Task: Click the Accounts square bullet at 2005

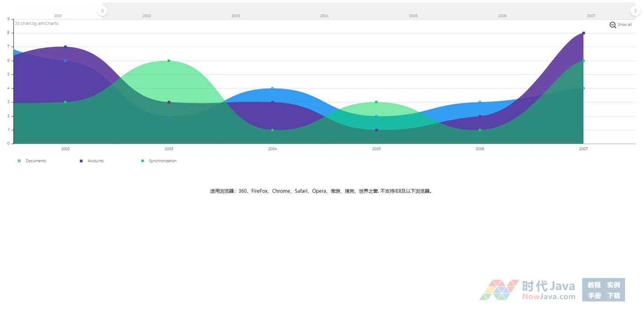Action: [x=376, y=130]
